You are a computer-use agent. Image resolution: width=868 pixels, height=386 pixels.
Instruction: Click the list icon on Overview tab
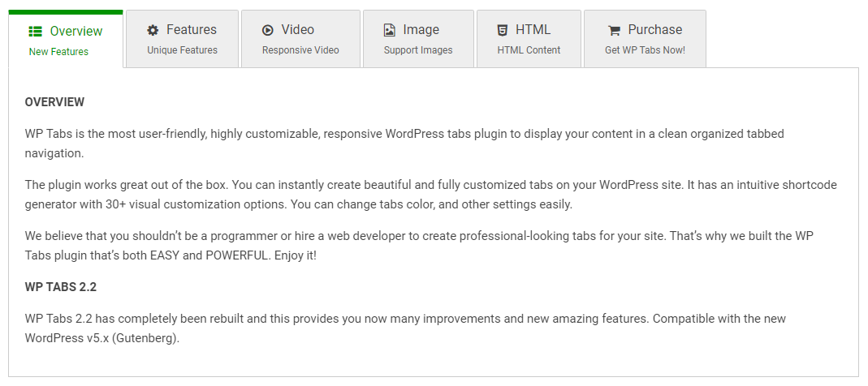pyautogui.click(x=36, y=32)
